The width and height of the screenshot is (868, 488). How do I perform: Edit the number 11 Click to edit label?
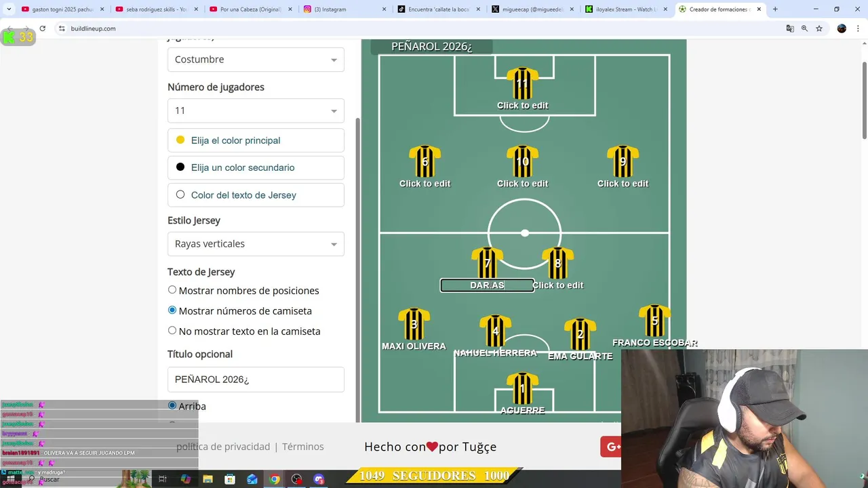coord(522,106)
